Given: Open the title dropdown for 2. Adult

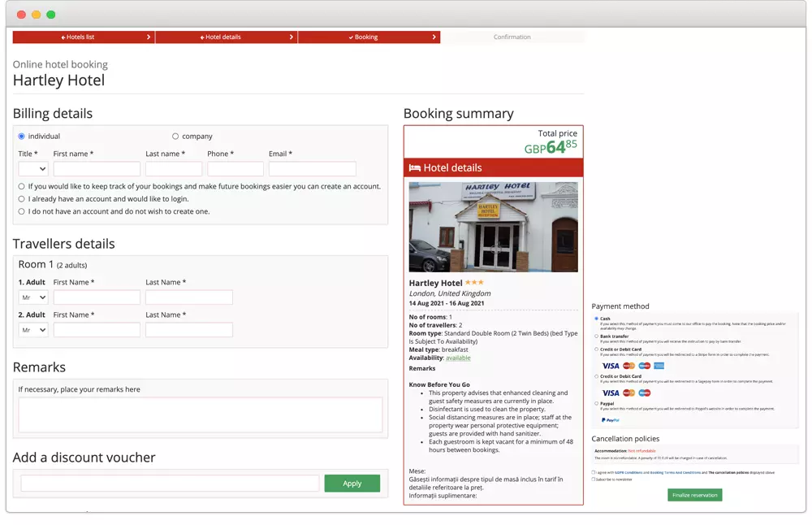Looking at the screenshot, I should (x=33, y=330).
